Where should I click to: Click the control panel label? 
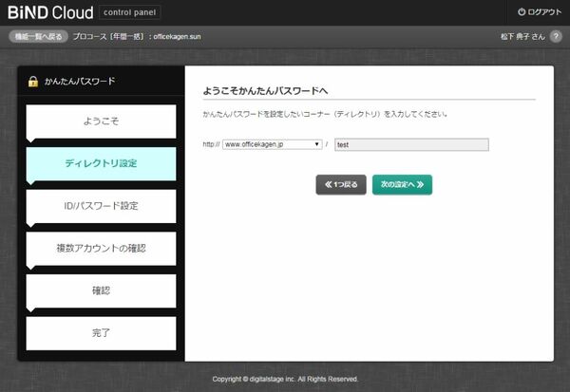130,12
